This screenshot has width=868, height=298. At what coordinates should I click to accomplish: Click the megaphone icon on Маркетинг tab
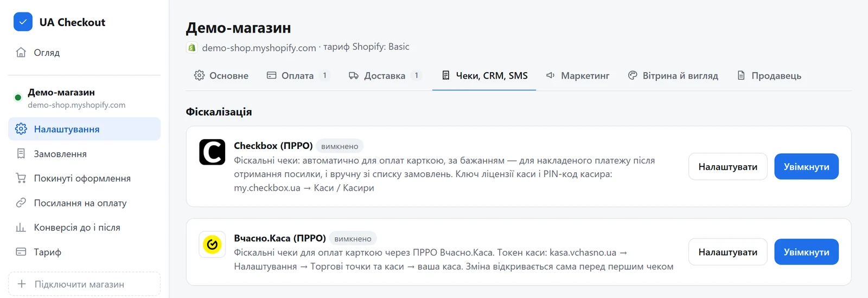551,75
